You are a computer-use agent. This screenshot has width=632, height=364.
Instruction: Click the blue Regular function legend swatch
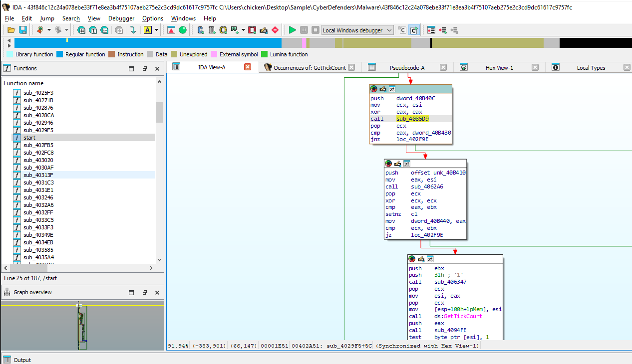pos(59,54)
